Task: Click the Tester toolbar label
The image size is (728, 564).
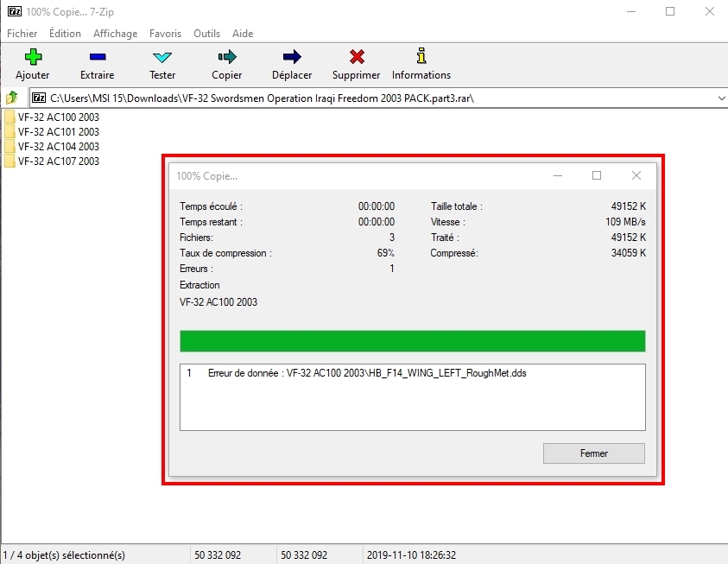Action: click(162, 75)
